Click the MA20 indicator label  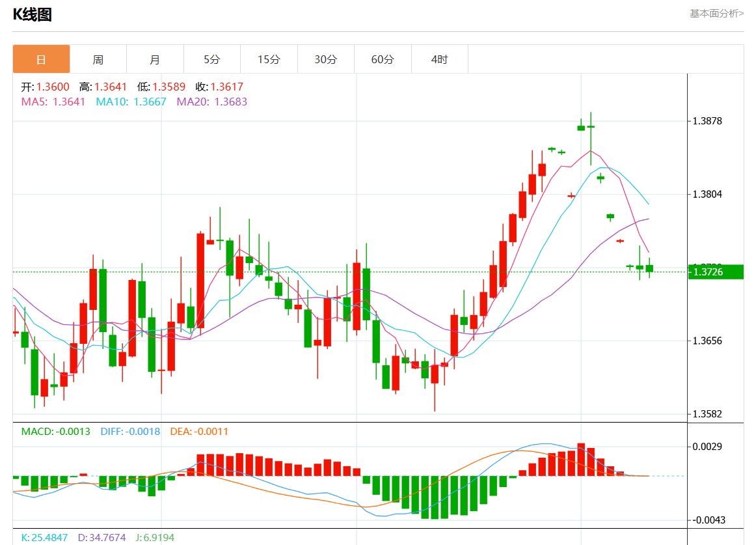211,102
